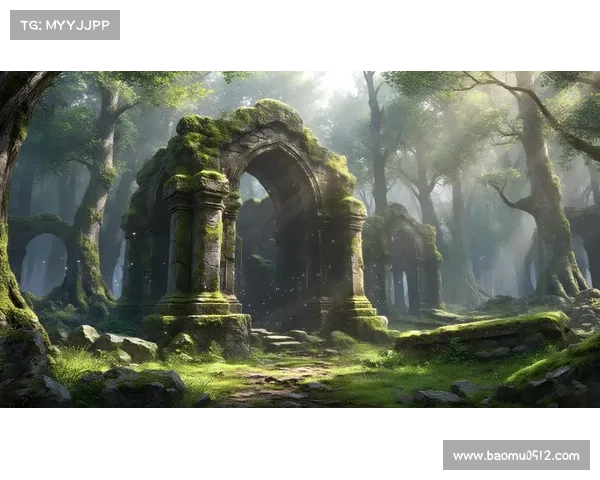Open the www.baomu0512.com link
This screenshot has height=480, width=600.
coord(515,456)
